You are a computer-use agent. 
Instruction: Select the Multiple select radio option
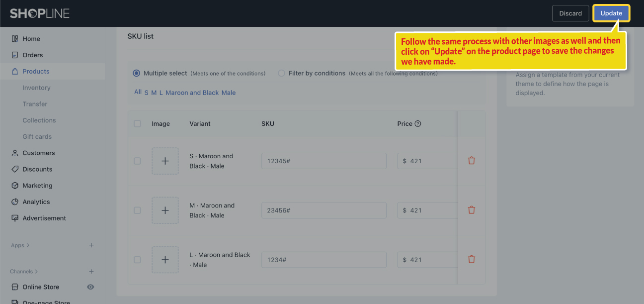136,73
